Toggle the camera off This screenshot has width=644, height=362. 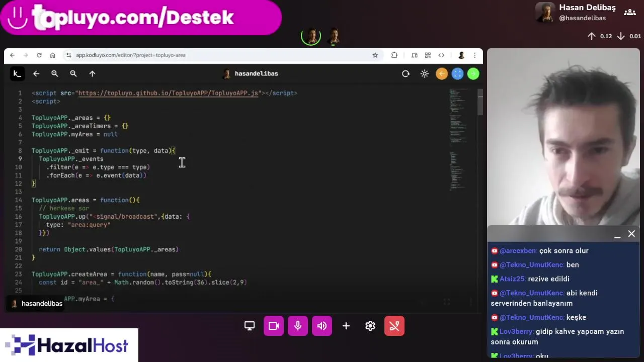pos(274,326)
